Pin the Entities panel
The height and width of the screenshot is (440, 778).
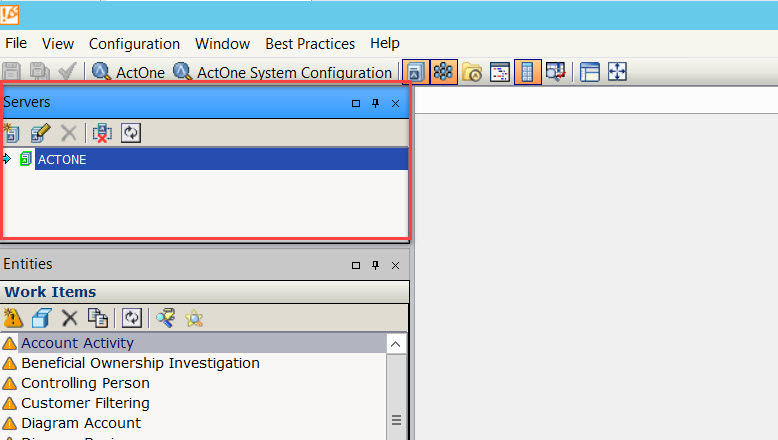coord(376,265)
